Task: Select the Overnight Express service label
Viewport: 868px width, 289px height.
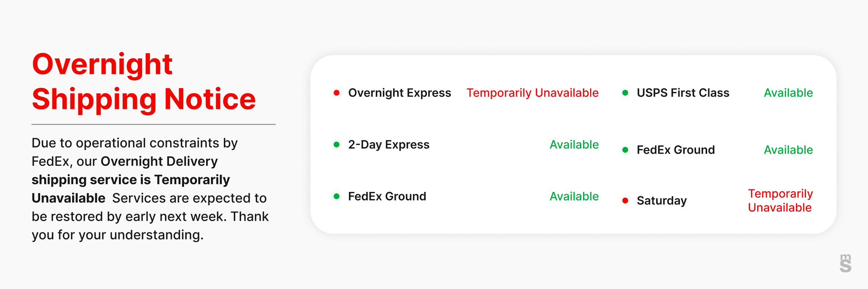Action: [x=399, y=93]
